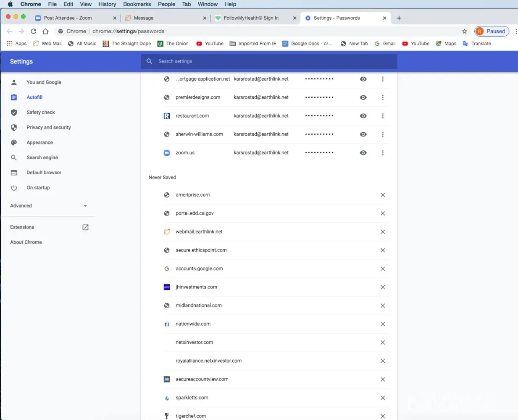518x420 pixels.
Task: Expand the Advanced settings section
Action: coord(48,206)
